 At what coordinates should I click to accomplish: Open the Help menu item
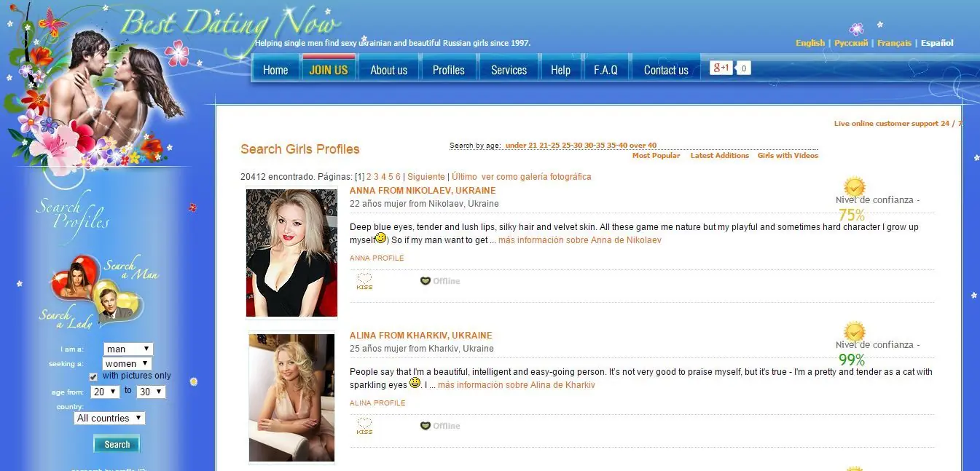tap(560, 70)
